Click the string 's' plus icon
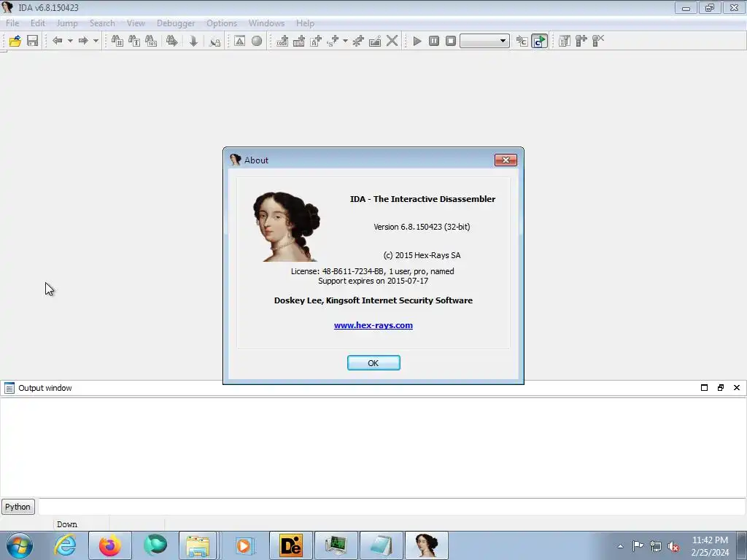 (x=333, y=41)
